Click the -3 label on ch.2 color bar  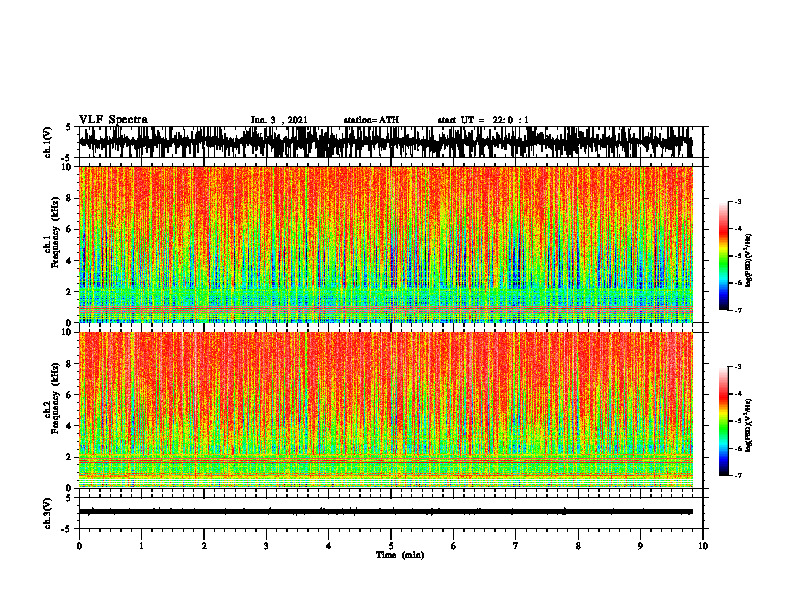(x=738, y=367)
